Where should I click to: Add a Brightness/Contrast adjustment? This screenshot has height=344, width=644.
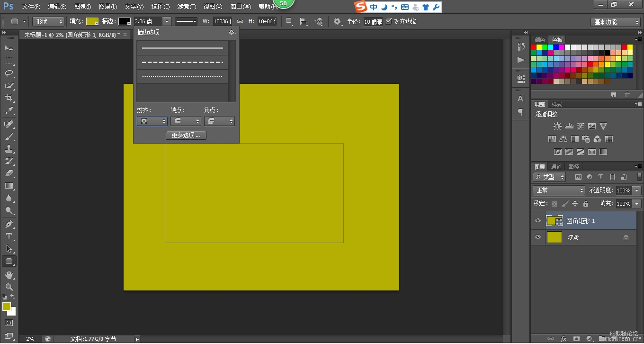pos(557,127)
